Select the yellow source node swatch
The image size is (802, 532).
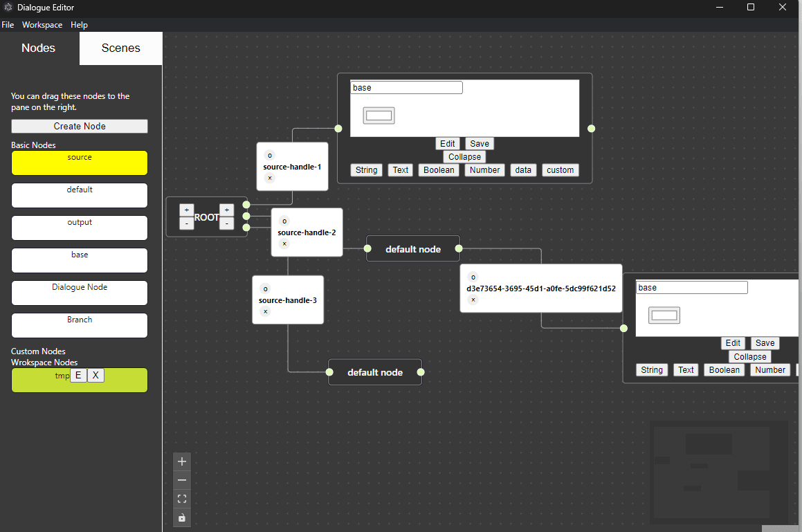point(80,163)
